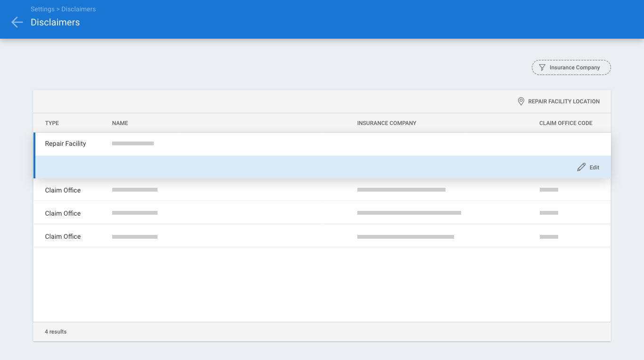Select the first Claim Office row
Viewport: 644px width, 360px height.
[63, 190]
